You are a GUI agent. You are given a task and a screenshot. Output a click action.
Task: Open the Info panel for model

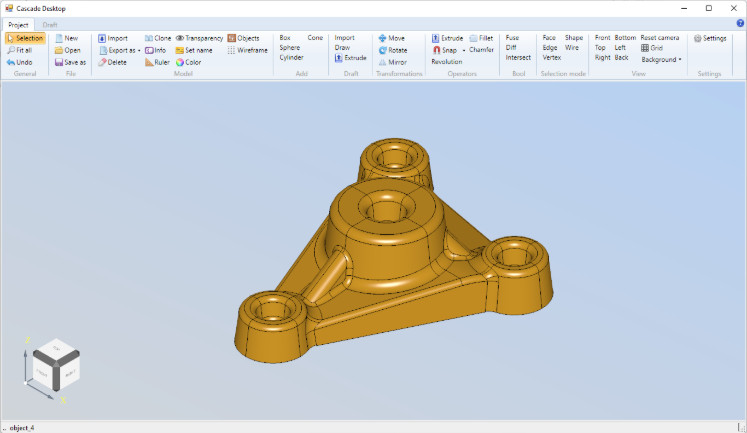156,50
